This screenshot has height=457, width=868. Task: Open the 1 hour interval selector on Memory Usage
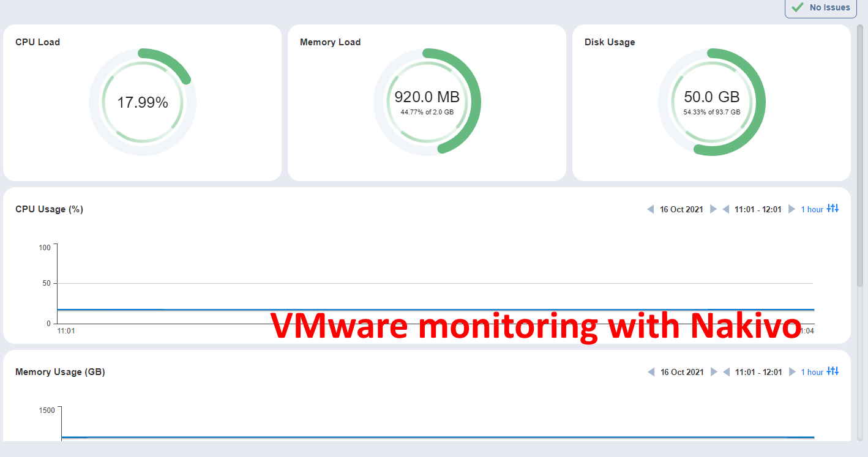click(812, 372)
